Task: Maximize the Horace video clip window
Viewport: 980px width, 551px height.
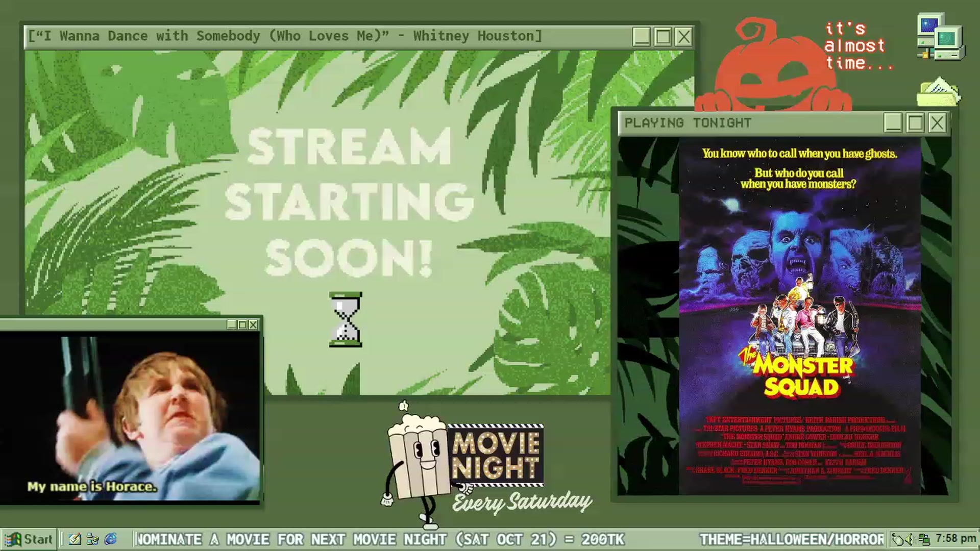Action: pyautogui.click(x=242, y=324)
